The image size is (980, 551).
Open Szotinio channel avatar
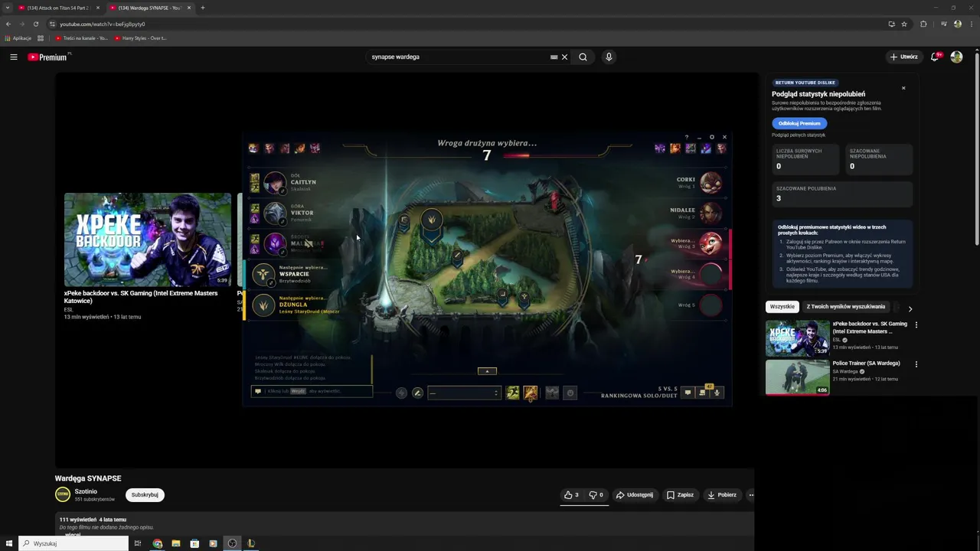coord(63,494)
